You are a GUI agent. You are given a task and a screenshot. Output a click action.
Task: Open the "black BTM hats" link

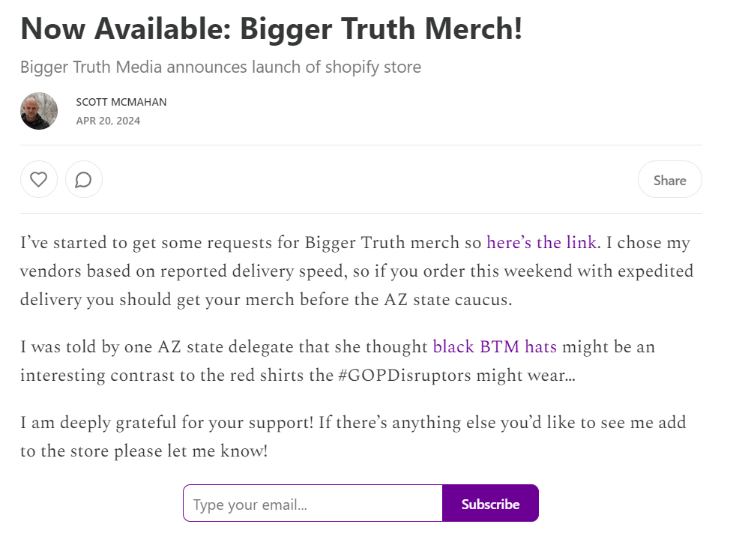(x=495, y=346)
